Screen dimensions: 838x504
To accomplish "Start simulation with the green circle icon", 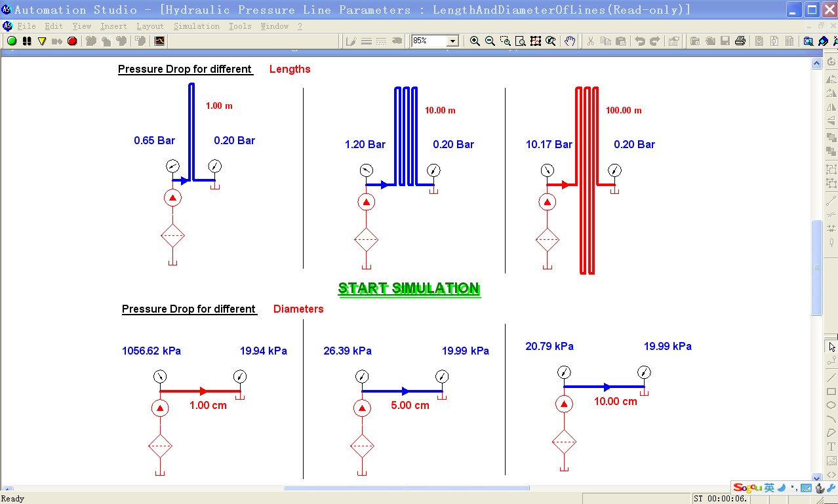I will pos(12,41).
